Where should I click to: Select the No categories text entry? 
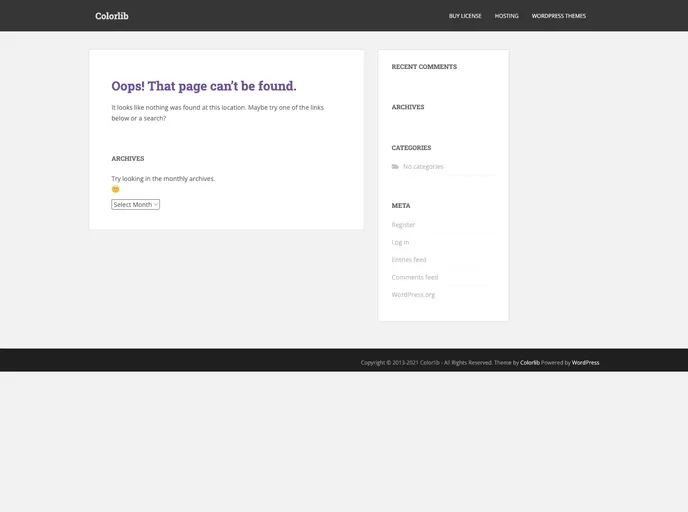click(x=423, y=167)
